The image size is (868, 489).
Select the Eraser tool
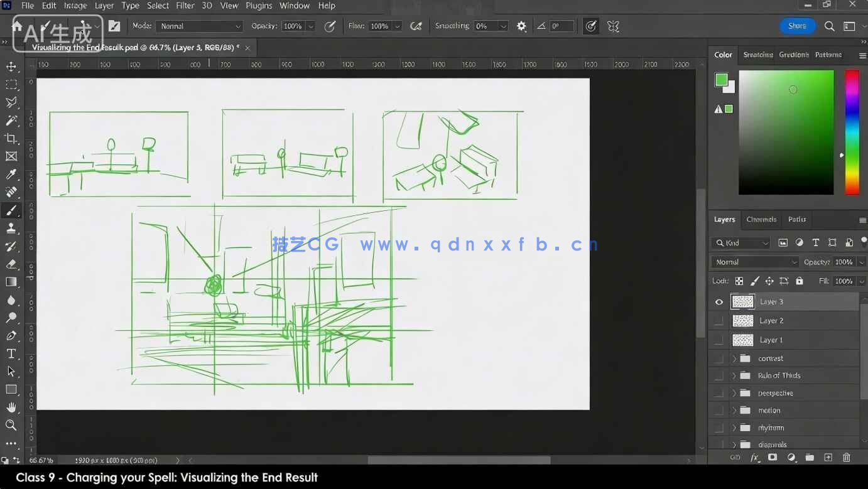pos(11,264)
